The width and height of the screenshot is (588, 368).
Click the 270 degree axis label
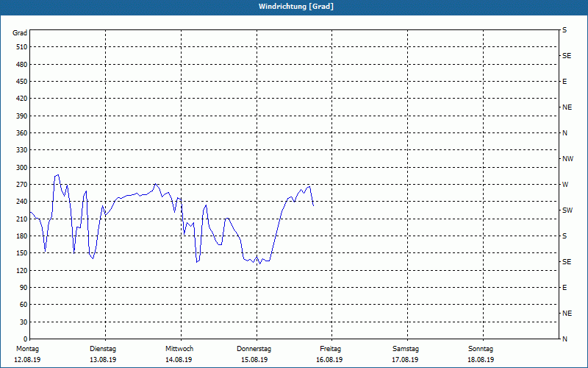[21, 185]
